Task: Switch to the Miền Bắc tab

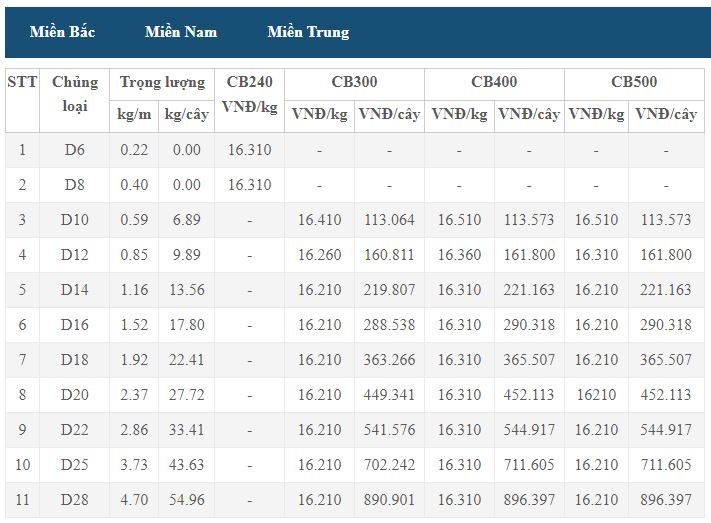Action: pyautogui.click(x=62, y=32)
